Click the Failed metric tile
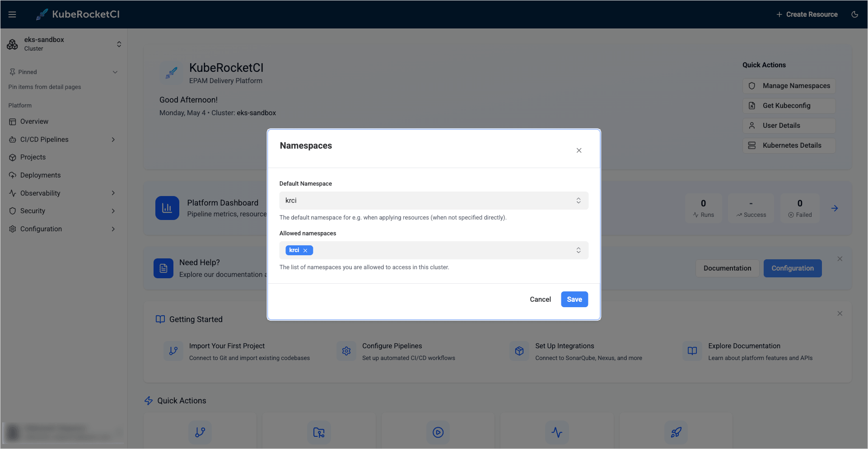Viewport: 868px width, 449px height. coord(800,208)
